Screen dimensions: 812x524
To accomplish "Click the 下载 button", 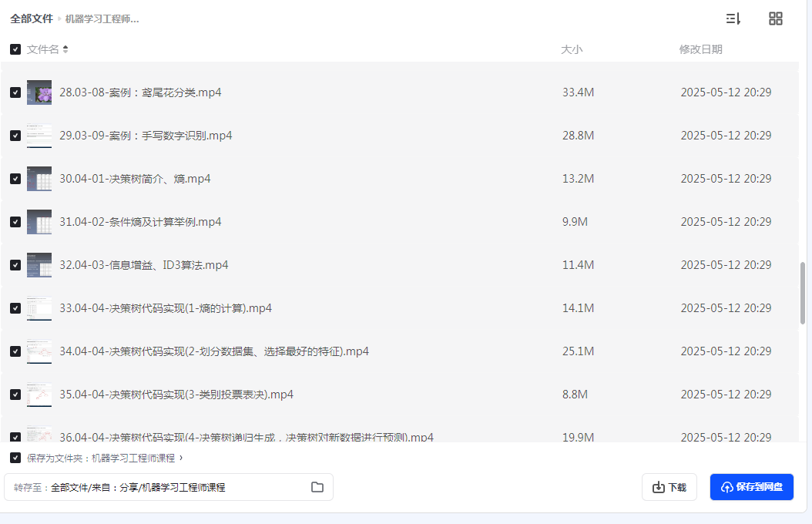I will coord(669,487).
